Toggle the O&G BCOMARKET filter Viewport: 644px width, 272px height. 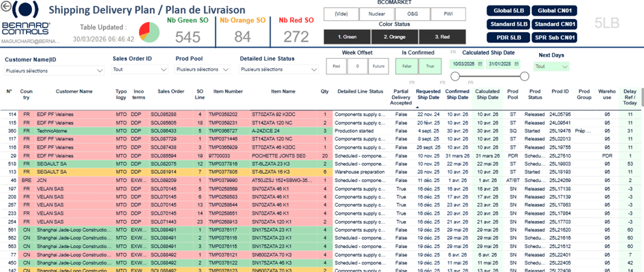click(412, 14)
